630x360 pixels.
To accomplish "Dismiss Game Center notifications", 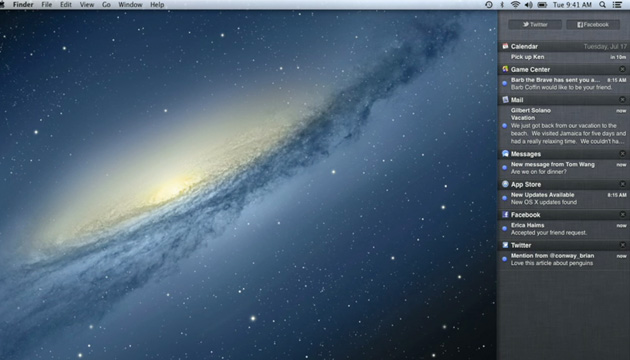I will 622,69.
